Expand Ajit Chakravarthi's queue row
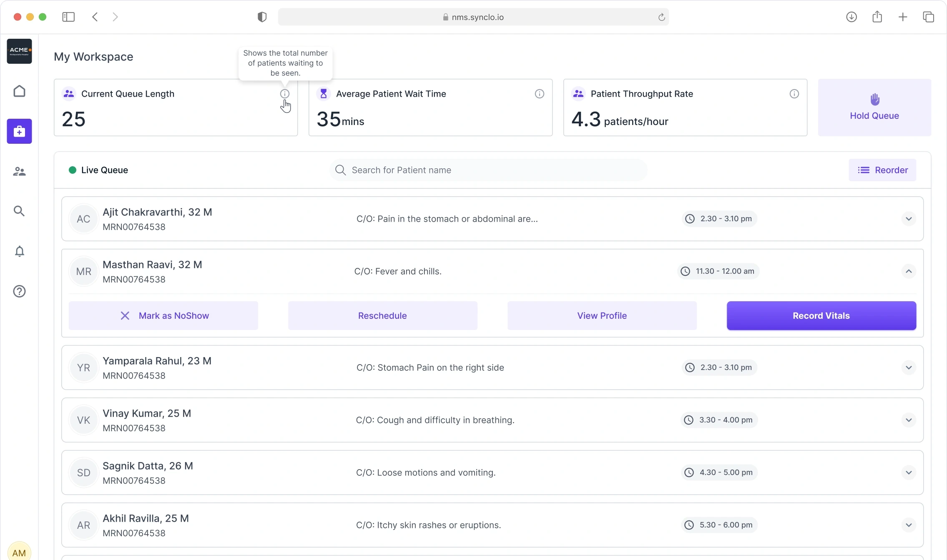 click(x=909, y=219)
